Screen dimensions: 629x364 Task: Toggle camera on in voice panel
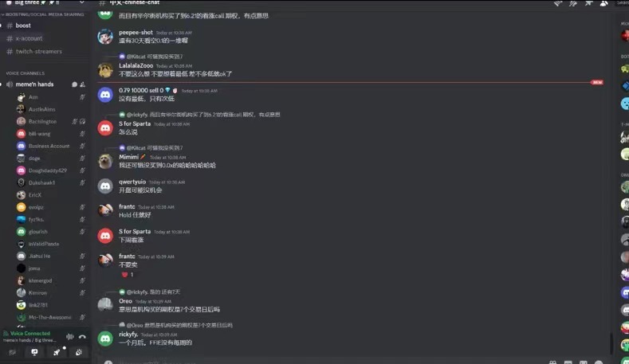click(13, 352)
